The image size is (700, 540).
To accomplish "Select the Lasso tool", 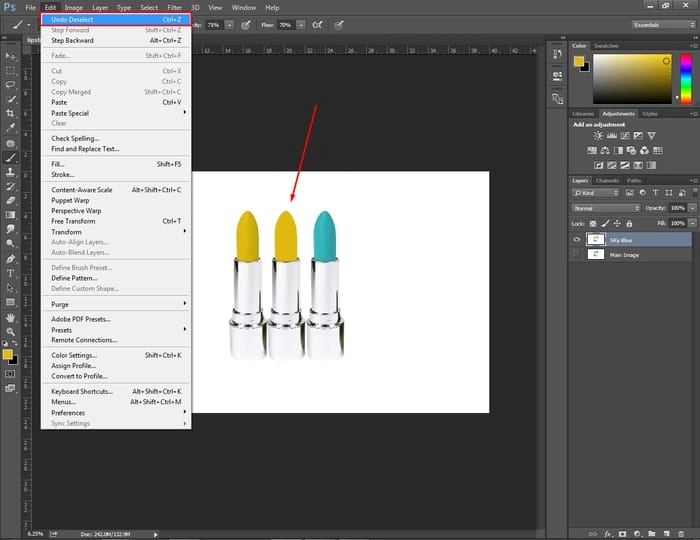I will pyautogui.click(x=10, y=85).
